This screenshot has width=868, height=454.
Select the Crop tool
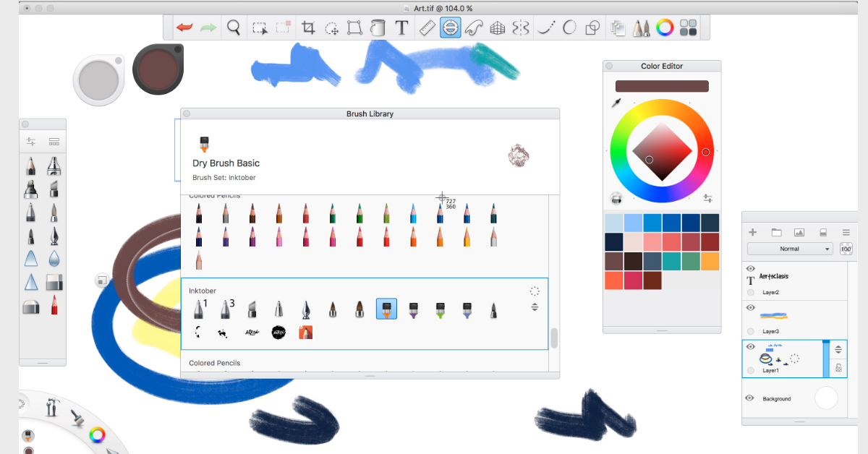[308, 28]
